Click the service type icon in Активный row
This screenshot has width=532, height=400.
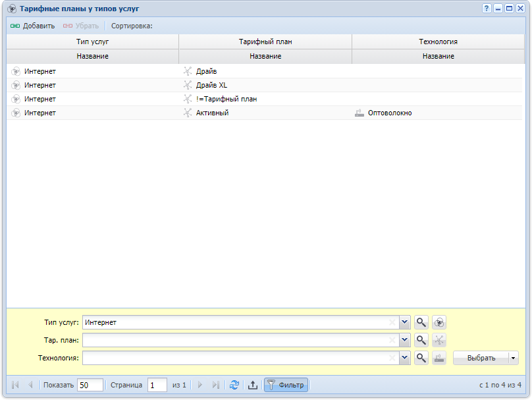(16, 113)
